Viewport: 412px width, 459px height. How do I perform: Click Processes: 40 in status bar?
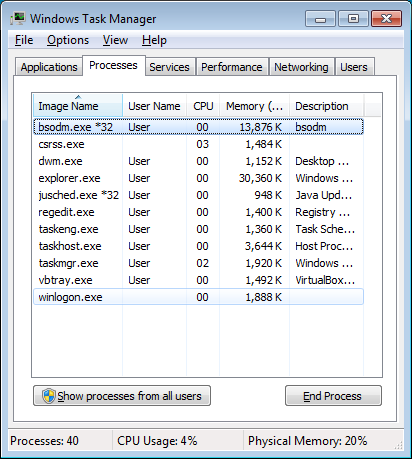click(44, 441)
